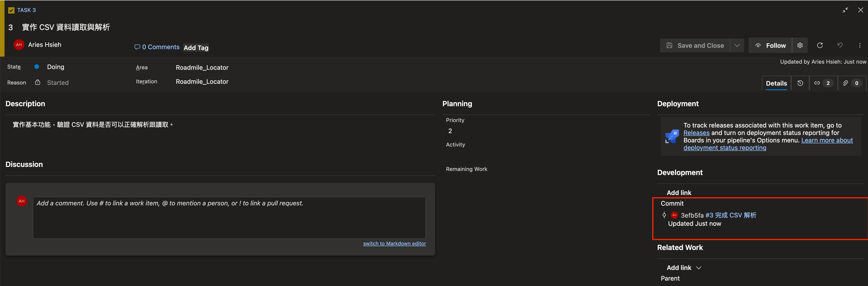868x286 pixels.
Task: Open follow settings gear icon
Action: (x=800, y=46)
